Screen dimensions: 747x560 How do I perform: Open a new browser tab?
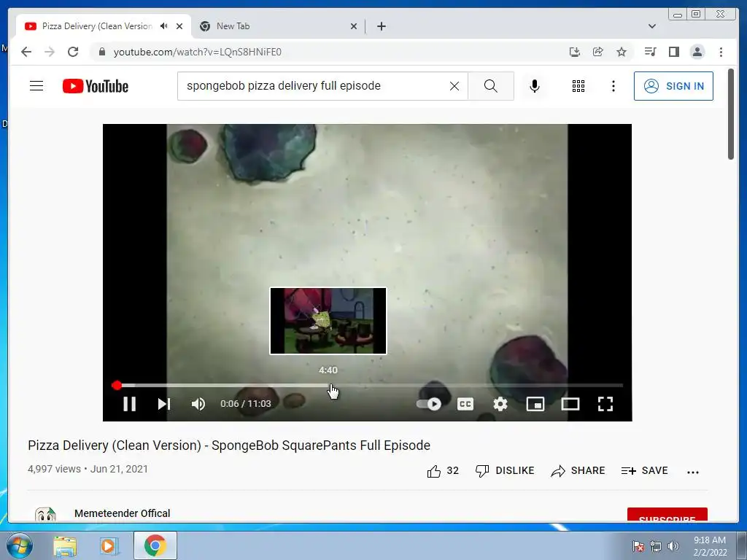click(x=381, y=26)
